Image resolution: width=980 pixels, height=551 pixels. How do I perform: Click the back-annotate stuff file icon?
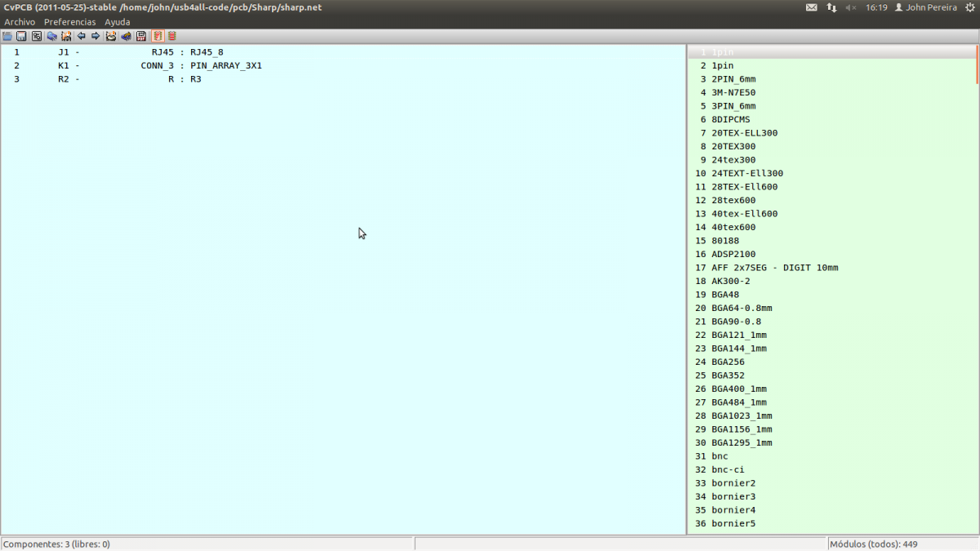coord(126,36)
